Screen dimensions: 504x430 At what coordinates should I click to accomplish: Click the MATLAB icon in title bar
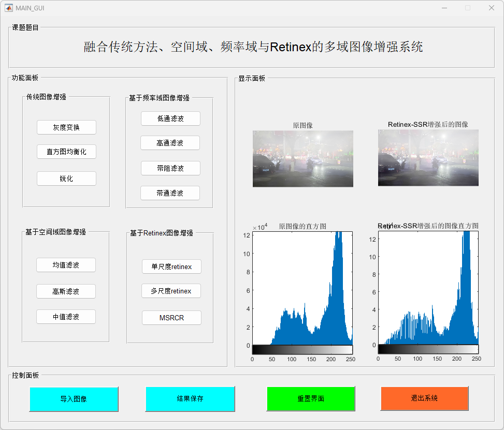9,8
